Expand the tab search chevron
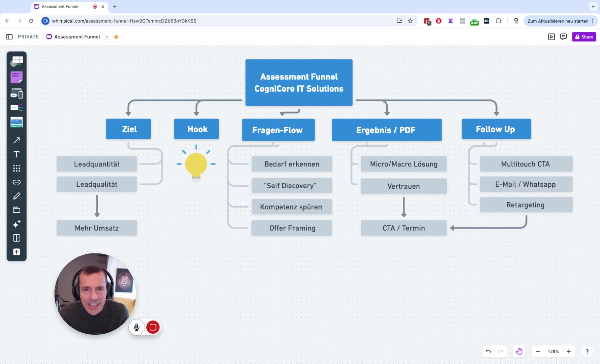600x364 pixels. pos(593,7)
